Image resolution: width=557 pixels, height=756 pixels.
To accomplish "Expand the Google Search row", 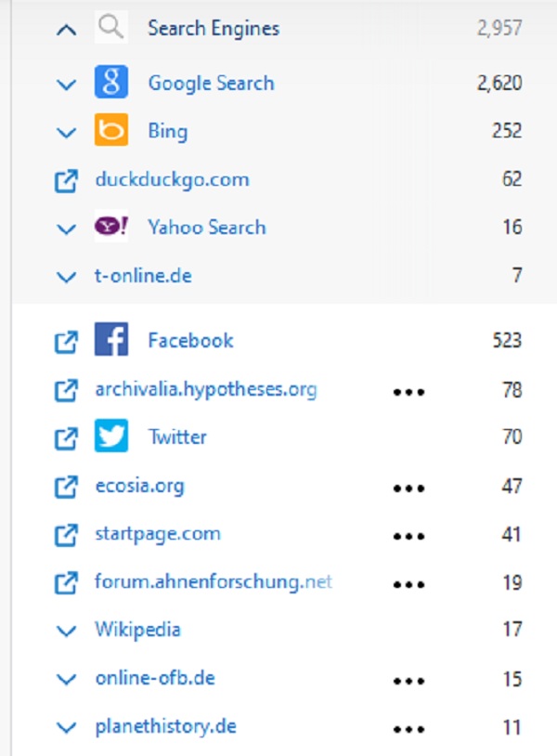I will tap(65, 84).
